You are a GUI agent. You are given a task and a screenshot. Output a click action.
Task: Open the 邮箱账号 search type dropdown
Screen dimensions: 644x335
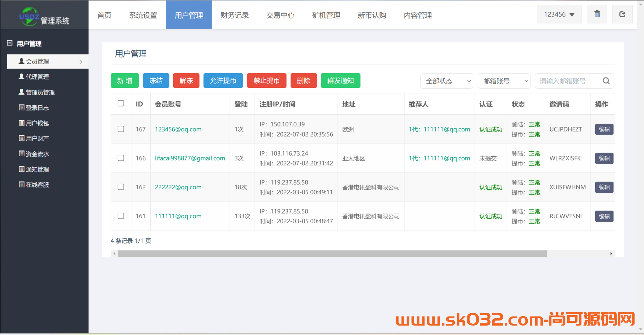click(x=504, y=81)
